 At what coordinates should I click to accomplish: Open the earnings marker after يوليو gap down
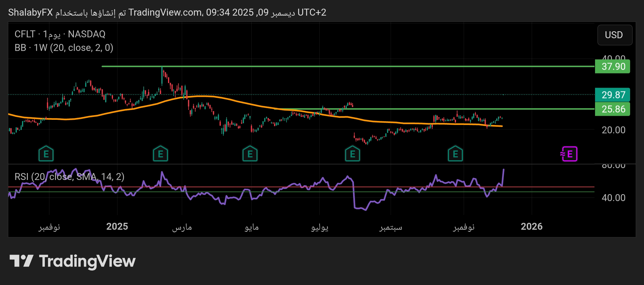353,154
